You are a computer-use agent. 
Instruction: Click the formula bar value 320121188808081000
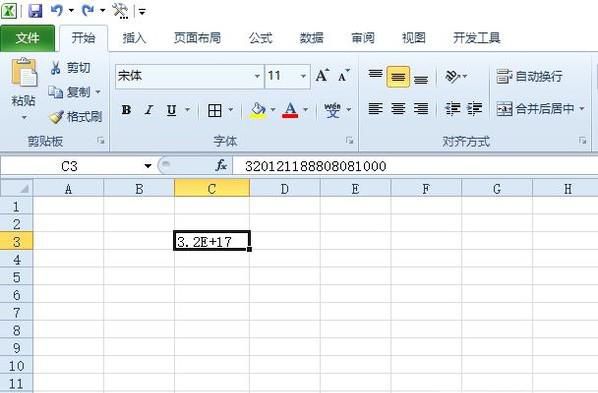pyautogui.click(x=315, y=166)
